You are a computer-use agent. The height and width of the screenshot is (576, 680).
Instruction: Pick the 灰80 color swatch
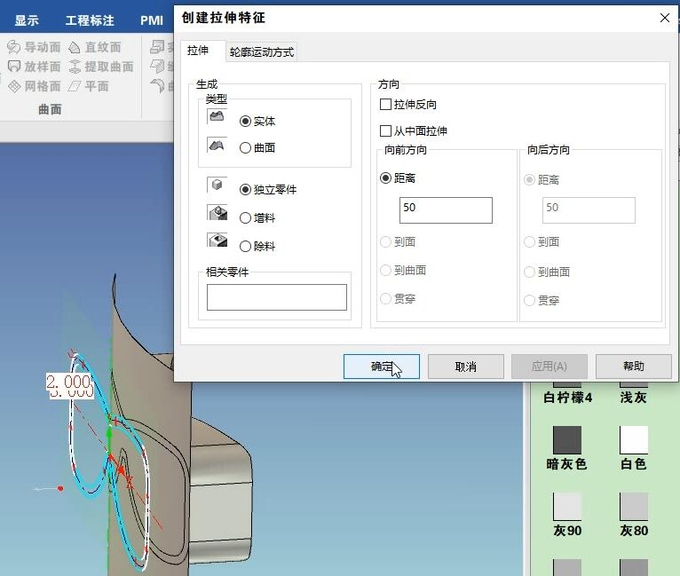(x=634, y=506)
